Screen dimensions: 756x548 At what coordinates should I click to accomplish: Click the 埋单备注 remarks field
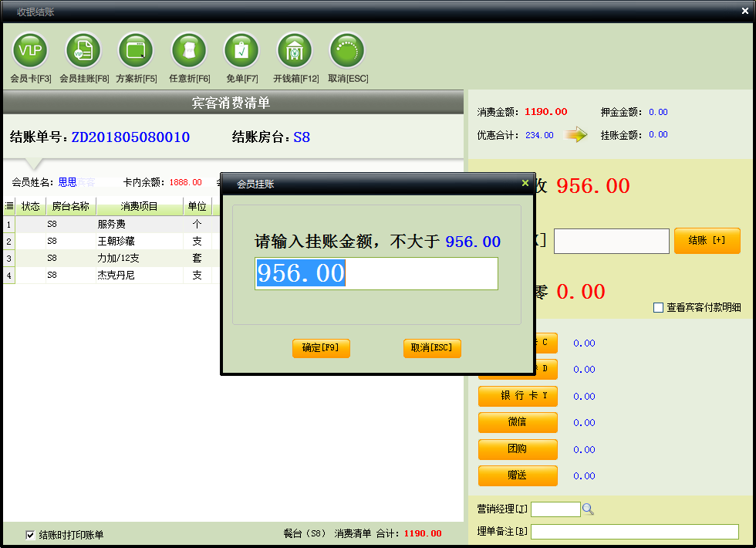(x=634, y=532)
